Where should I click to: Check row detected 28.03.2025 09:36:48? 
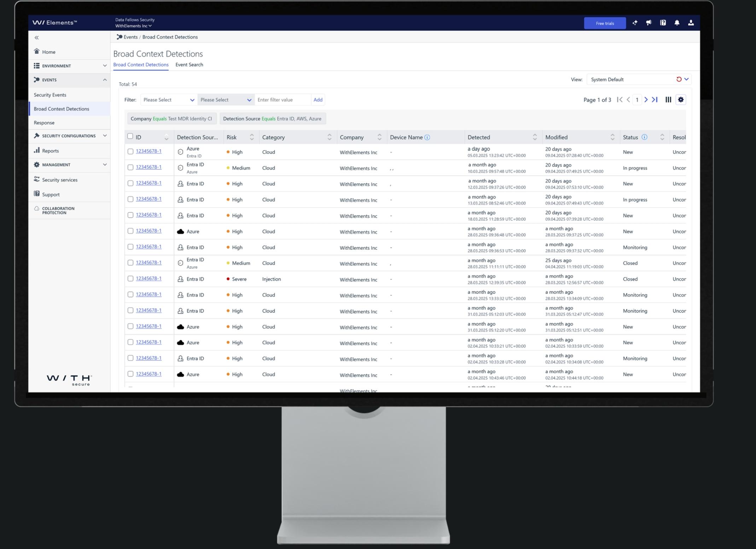pyautogui.click(x=130, y=231)
